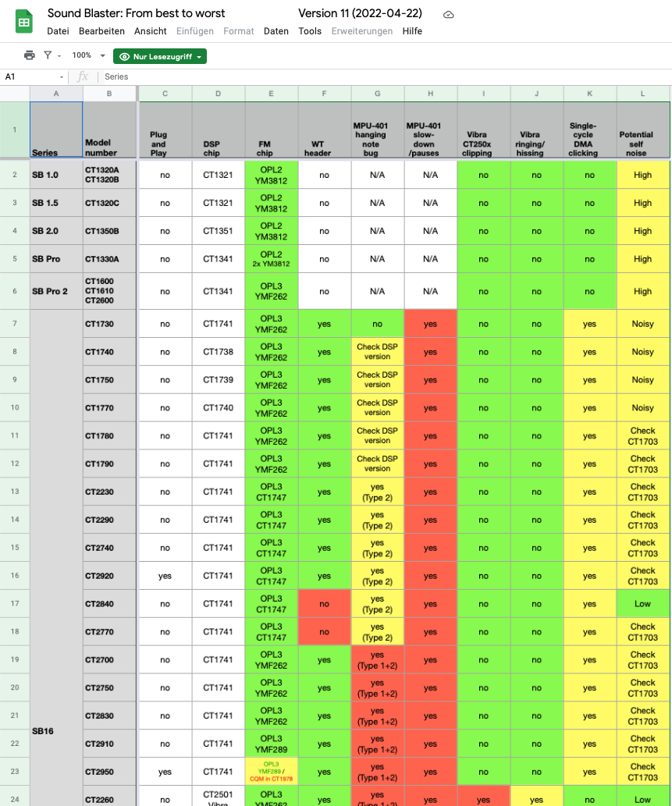Select row 23 header

pos(14,771)
